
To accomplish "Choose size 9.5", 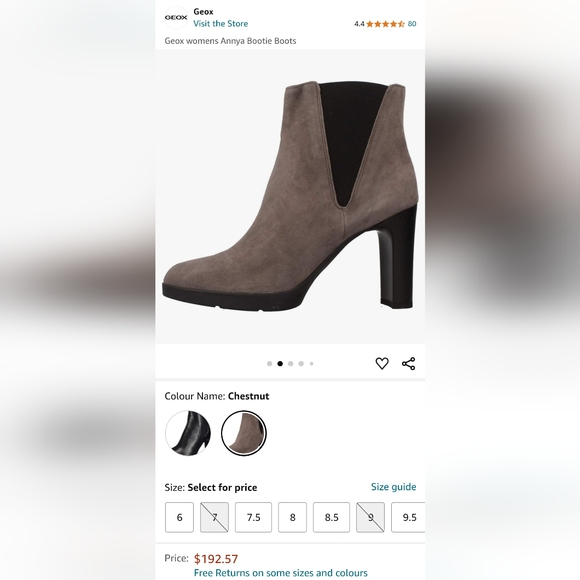I will pyautogui.click(x=408, y=517).
